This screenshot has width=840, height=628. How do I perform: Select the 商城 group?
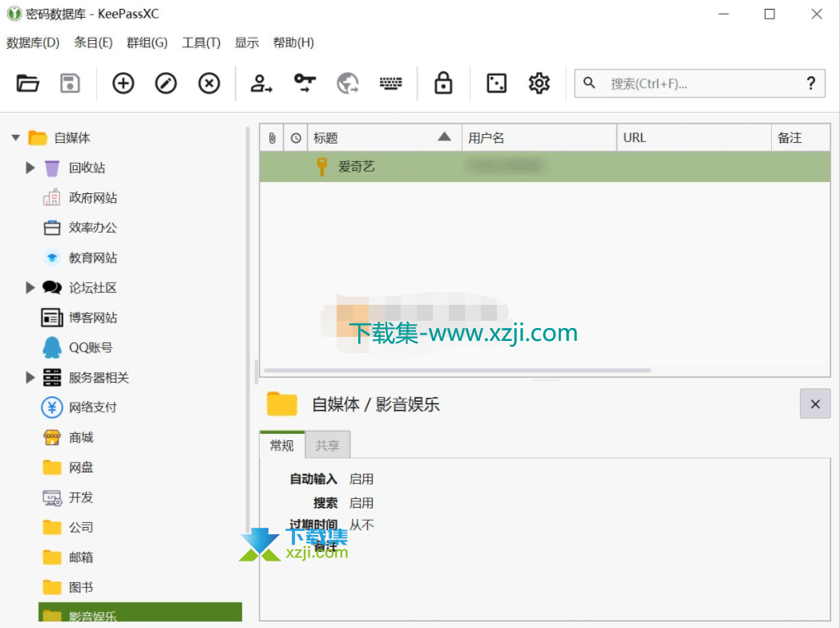tap(81, 438)
